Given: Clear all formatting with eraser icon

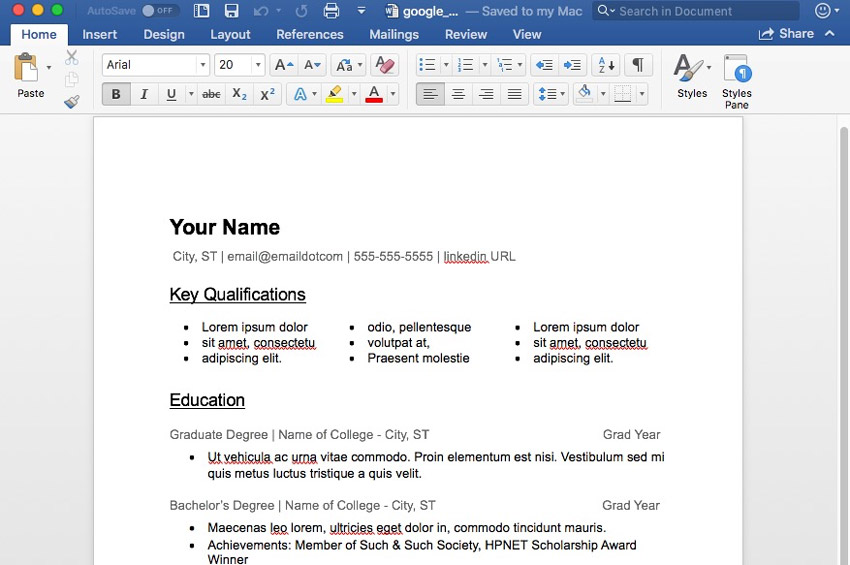Looking at the screenshot, I should point(384,65).
